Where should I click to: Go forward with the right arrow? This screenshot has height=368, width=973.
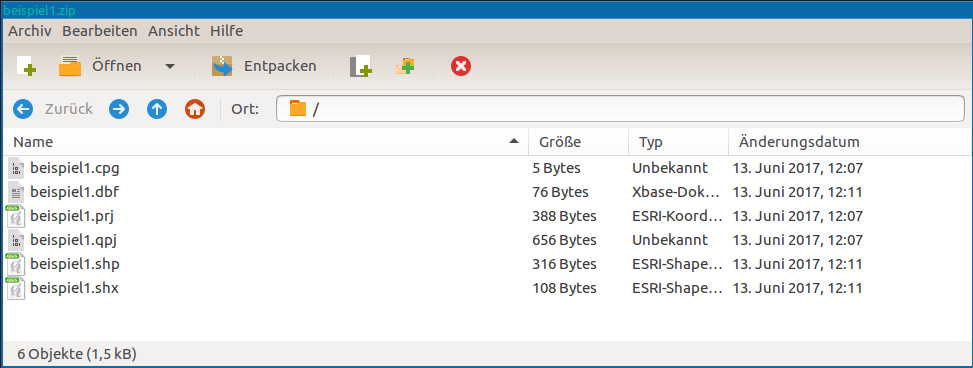pos(119,109)
